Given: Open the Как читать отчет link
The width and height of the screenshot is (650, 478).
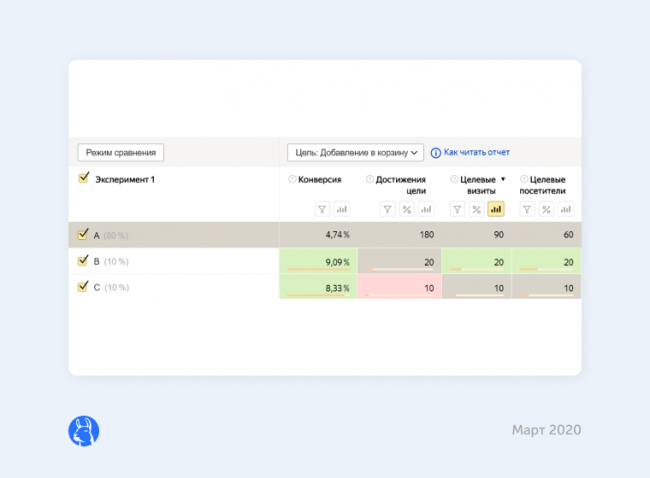Looking at the screenshot, I should pyautogui.click(x=476, y=152).
